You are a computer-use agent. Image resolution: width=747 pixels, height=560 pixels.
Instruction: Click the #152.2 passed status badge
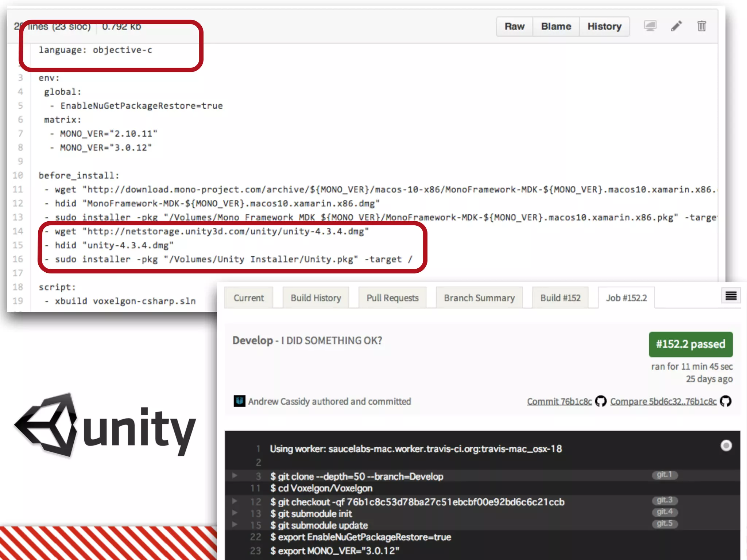[691, 344]
